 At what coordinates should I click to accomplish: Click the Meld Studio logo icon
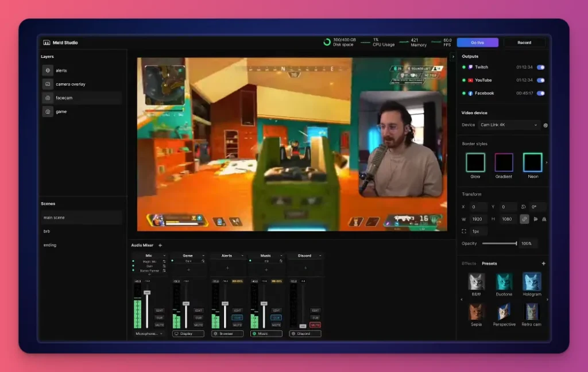tap(47, 42)
